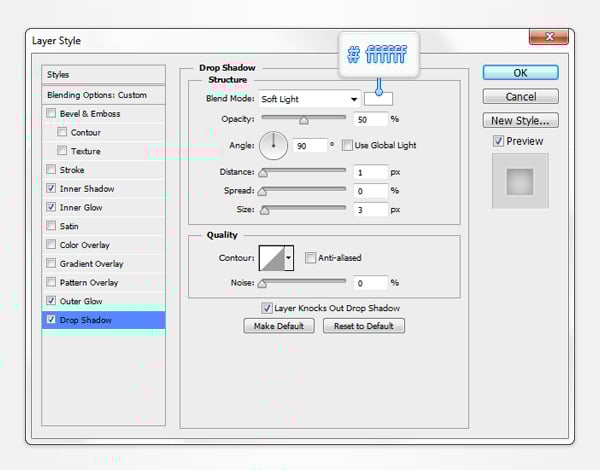Disable the Preview checkbox

pyautogui.click(x=499, y=141)
